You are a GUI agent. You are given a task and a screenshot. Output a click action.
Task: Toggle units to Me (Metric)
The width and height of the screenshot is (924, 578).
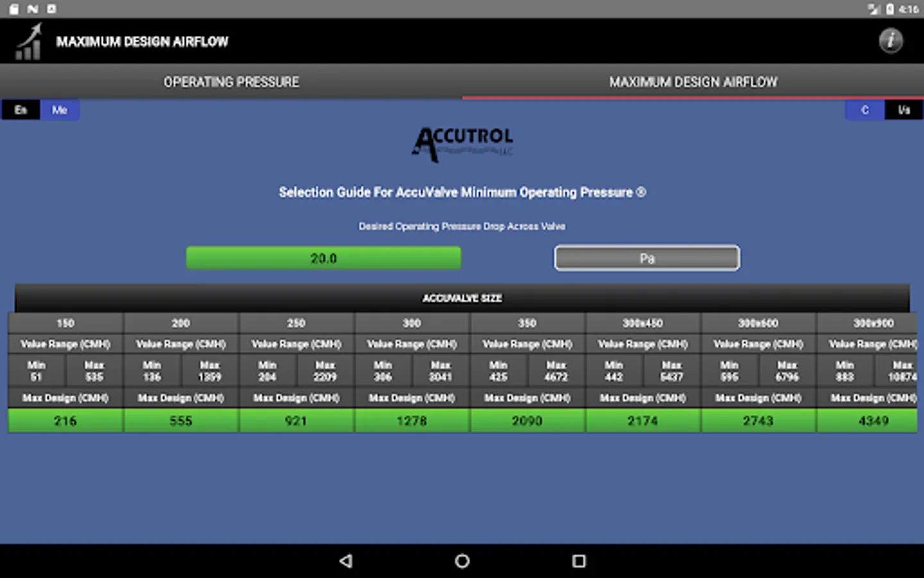tap(60, 110)
